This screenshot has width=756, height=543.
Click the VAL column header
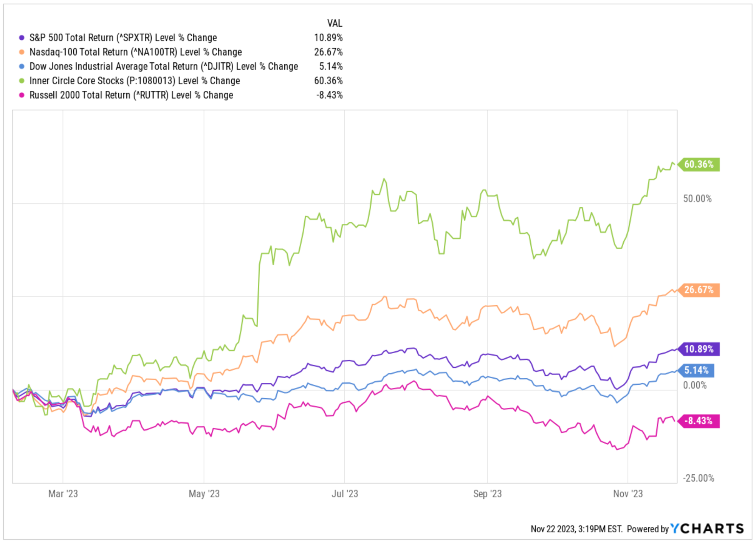point(335,23)
